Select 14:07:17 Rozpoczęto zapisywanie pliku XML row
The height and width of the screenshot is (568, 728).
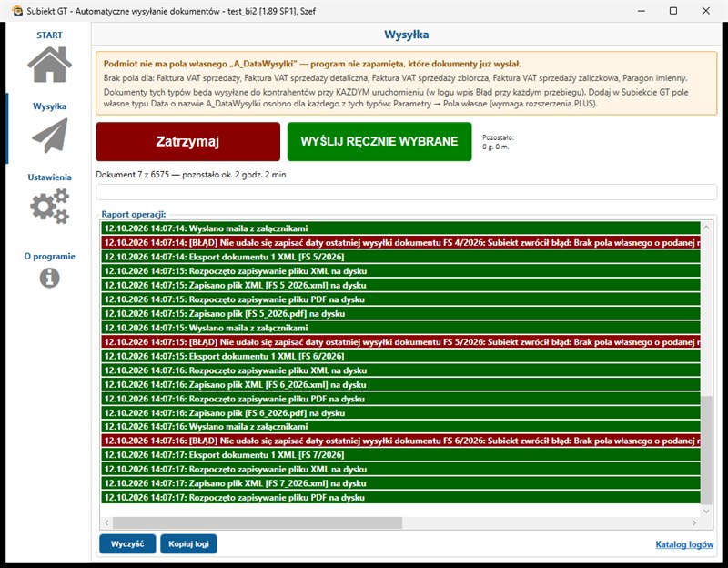click(400, 469)
